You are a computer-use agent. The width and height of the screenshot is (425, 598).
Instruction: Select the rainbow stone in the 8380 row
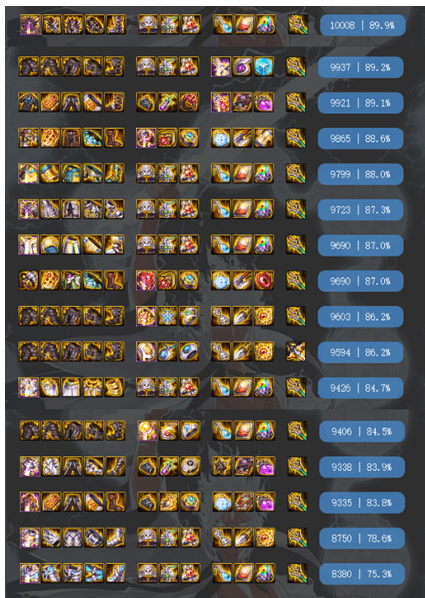(x=265, y=573)
